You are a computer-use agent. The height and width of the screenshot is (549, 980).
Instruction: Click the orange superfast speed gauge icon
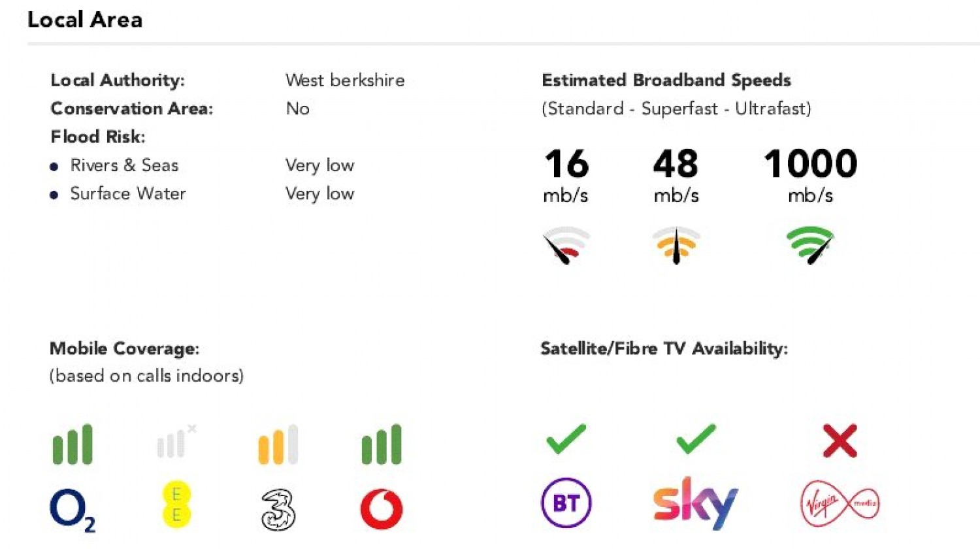(x=676, y=244)
